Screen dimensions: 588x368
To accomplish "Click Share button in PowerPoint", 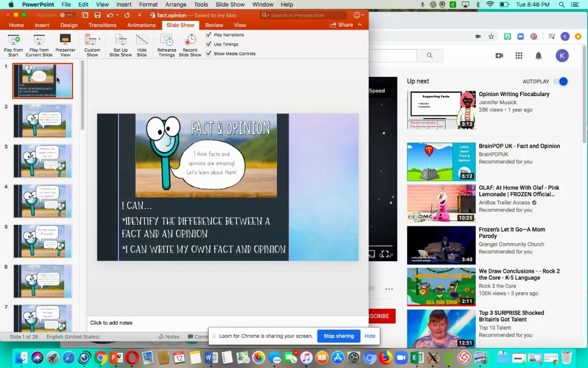I will [341, 25].
